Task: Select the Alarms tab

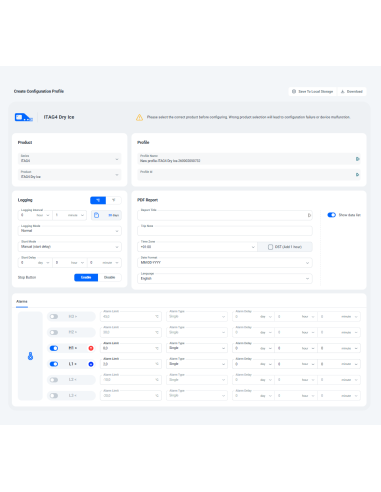Action: click(x=22, y=301)
